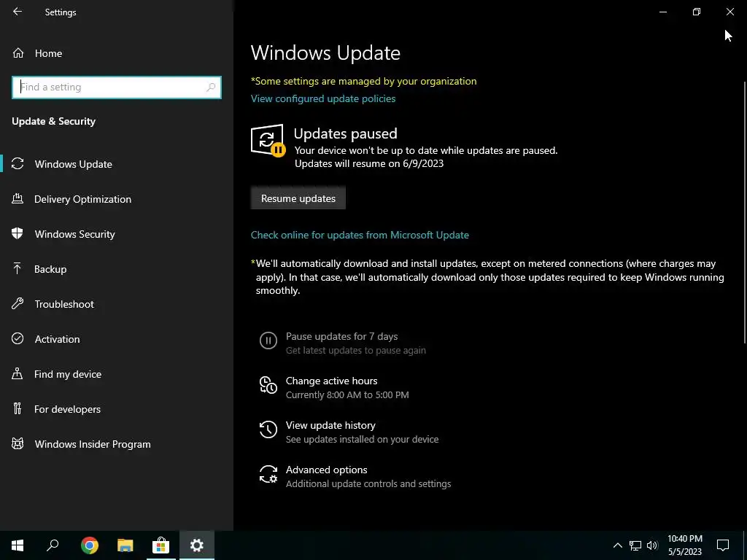747x560 pixels.
Task: Click the Troubleshoot wrench icon
Action: pyautogui.click(x=18, y=304)
